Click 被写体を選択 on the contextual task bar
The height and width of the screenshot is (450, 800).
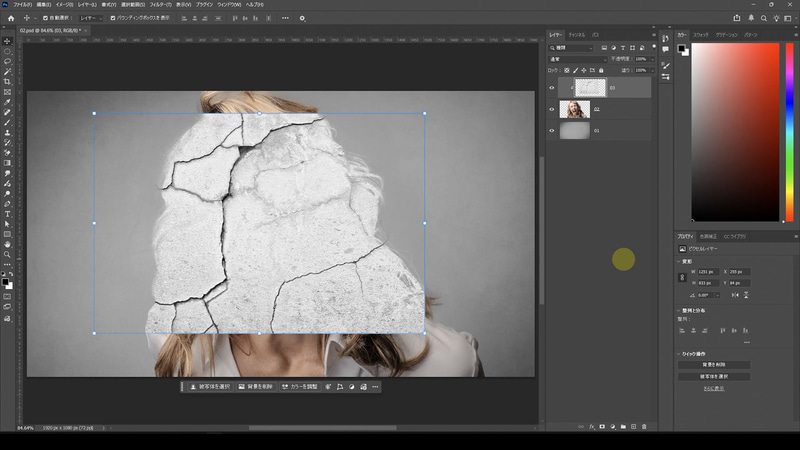point(210,386)
